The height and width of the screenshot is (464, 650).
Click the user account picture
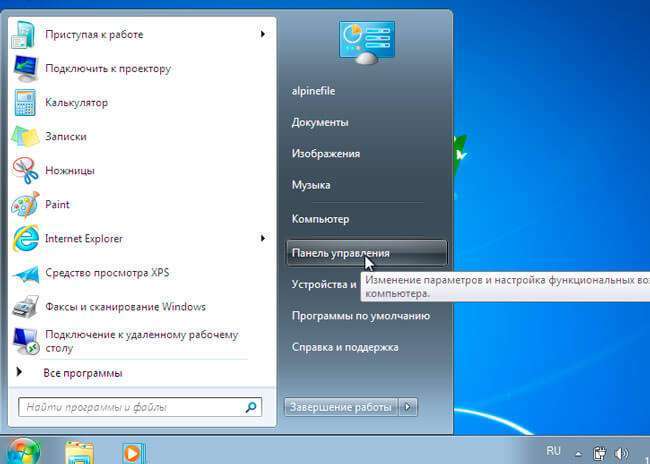(x=366, y=43)
